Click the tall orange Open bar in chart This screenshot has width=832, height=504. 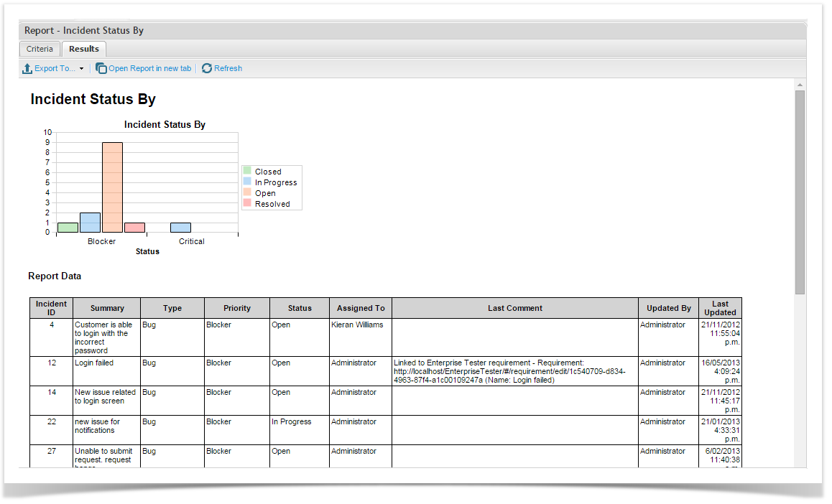pyautogui.click(x=112, y=187)
